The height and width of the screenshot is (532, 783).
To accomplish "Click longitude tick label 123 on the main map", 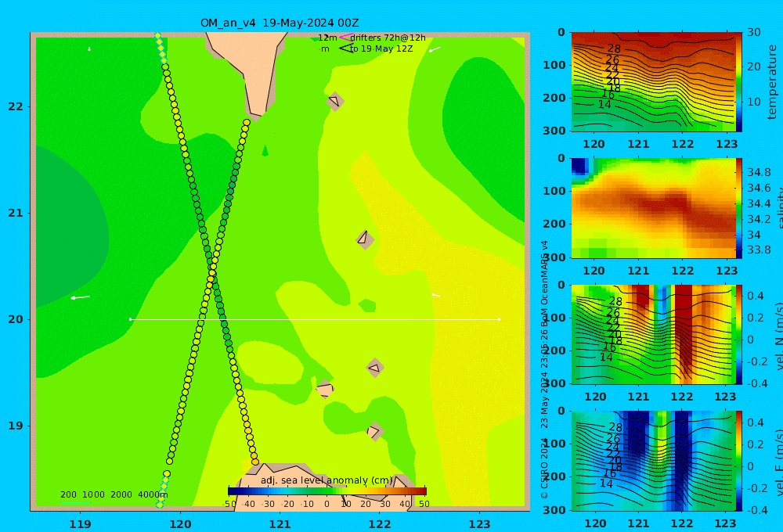I will point(479,524).
